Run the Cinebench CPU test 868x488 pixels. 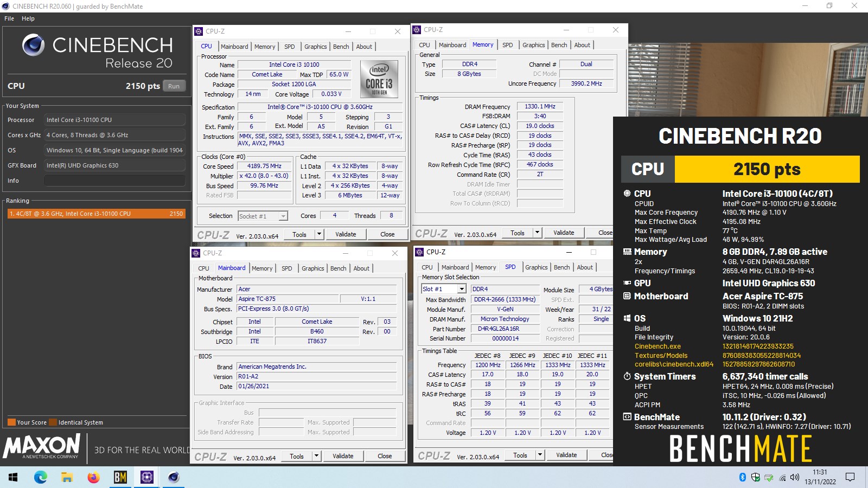(174, 86)
